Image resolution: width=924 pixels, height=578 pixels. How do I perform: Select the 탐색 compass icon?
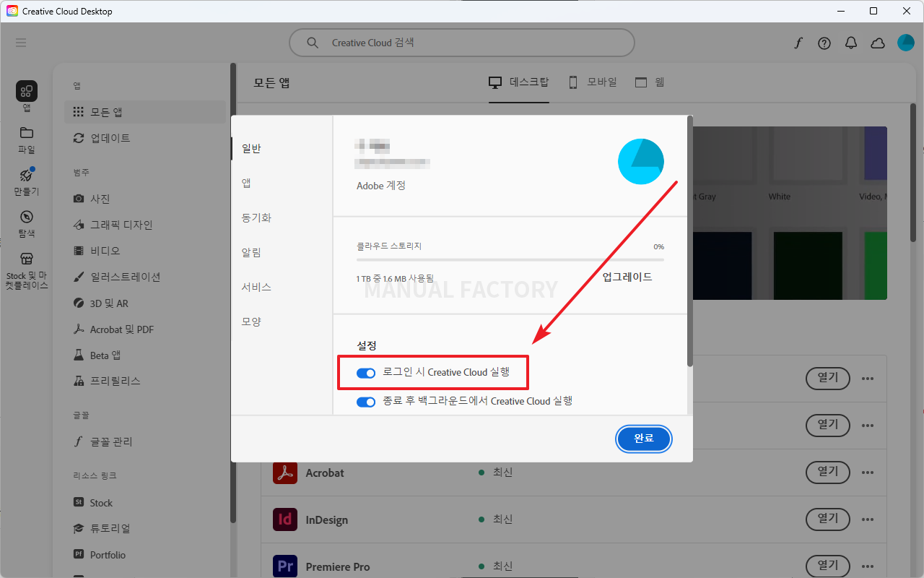pyautogui.click(x=27, y=217)
